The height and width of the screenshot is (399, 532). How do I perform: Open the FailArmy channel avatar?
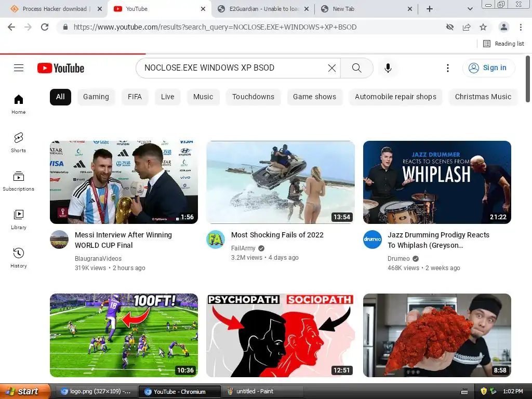(216, 240)
